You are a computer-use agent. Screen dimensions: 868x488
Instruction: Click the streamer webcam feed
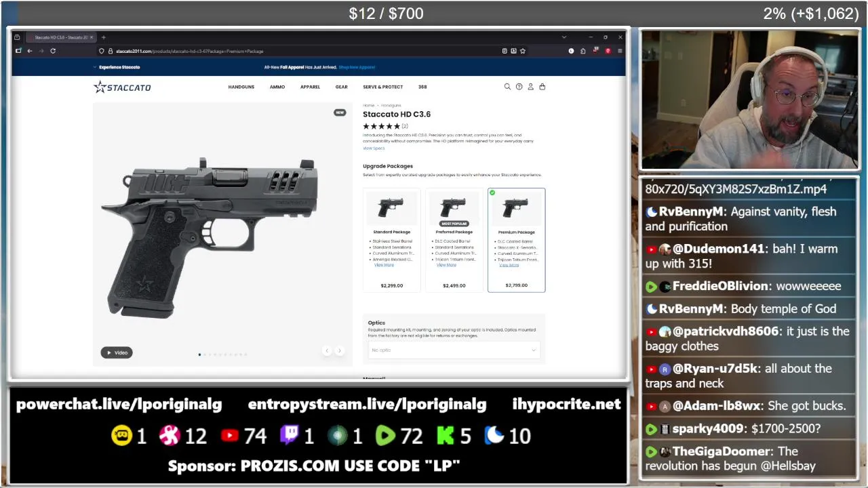[x=749, y=99]
